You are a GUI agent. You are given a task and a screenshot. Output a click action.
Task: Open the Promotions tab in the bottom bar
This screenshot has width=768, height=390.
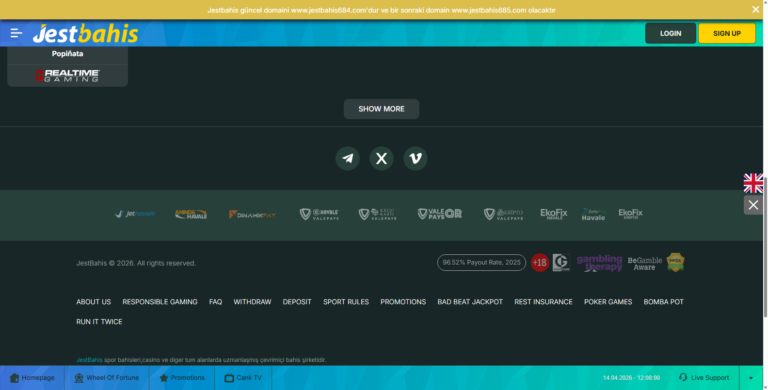182,378
